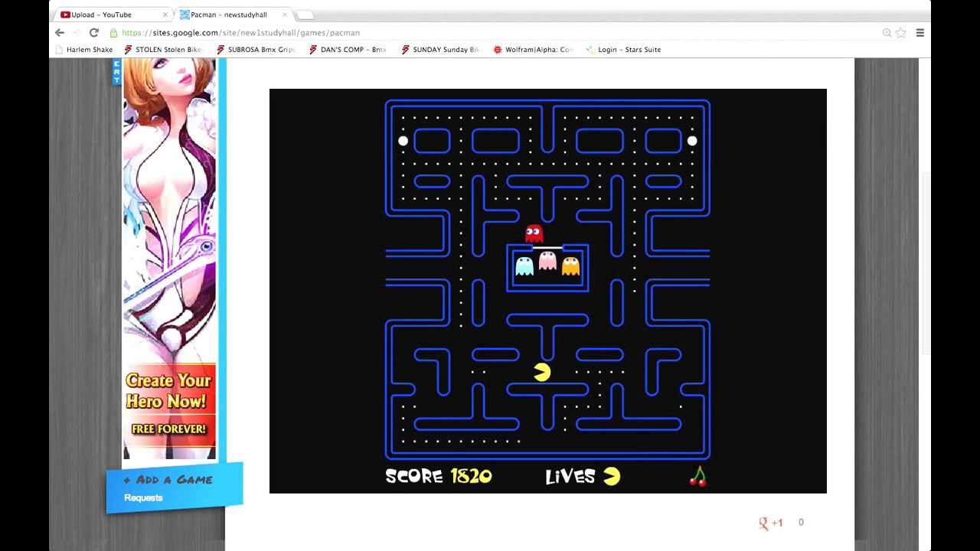Click the cherry icon in game footer

[x=697, y=477]
